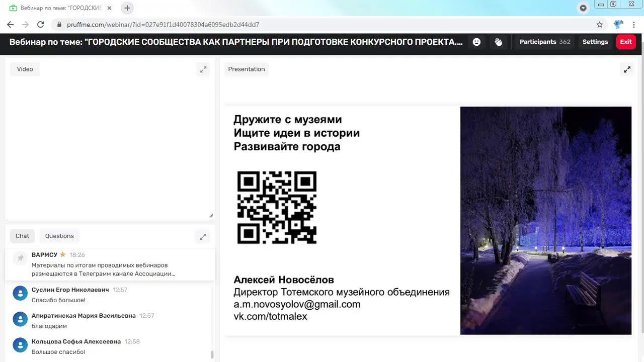This screenshot has width=644, height=362.
Task: Open the browser three-dot menu
Action: coord(633,24)
